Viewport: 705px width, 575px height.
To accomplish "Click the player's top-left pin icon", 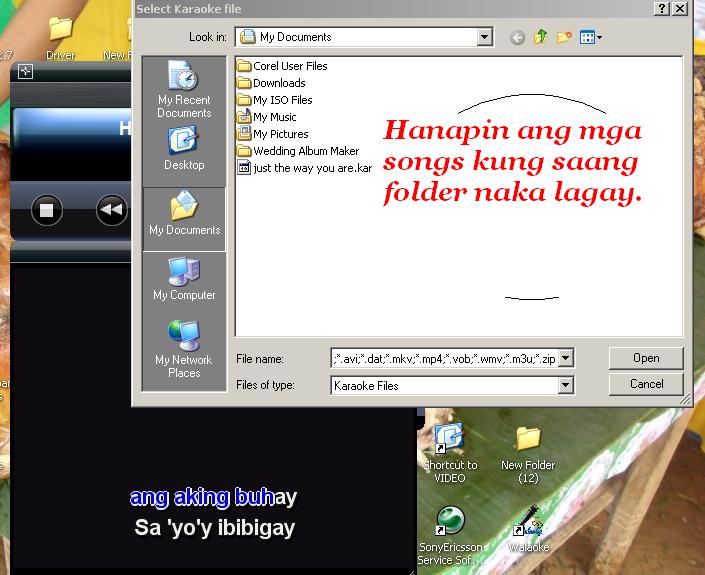I will pos(25,71).
